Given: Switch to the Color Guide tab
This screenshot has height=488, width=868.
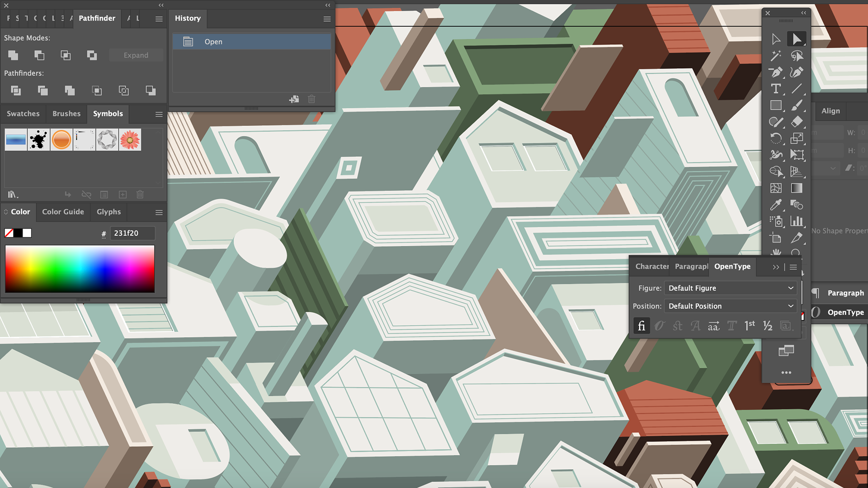Looking at the screenshot, I should click(x=63, y=212).
